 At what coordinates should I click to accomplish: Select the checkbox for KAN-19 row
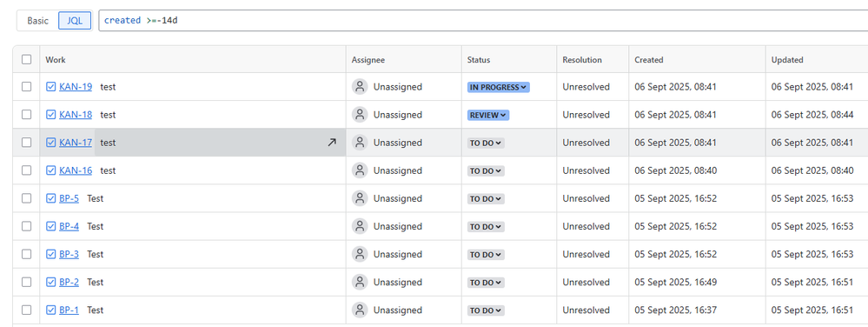27,86
